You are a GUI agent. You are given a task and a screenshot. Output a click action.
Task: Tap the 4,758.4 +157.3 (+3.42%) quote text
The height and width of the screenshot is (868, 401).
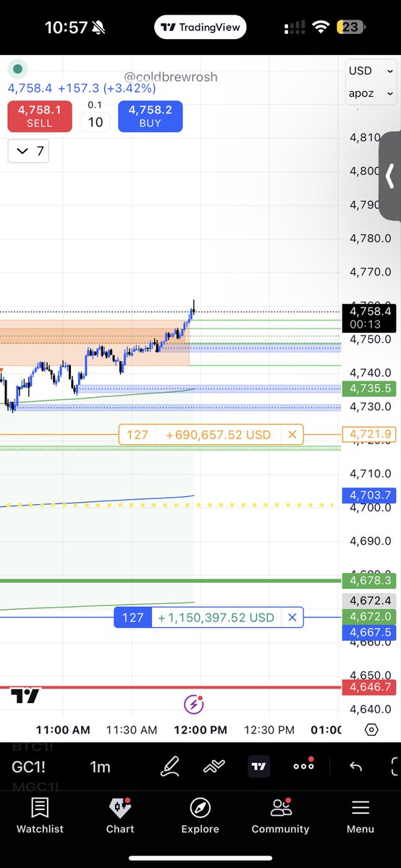pos(82,88)
